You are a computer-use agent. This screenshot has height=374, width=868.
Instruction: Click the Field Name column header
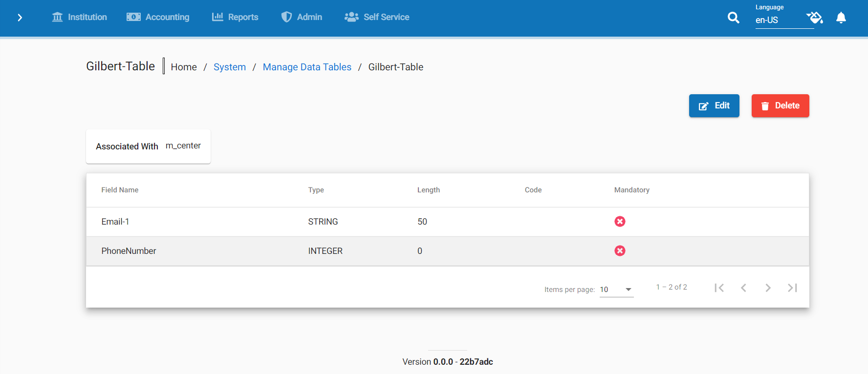pyautogui.click(x=120, y=190)
